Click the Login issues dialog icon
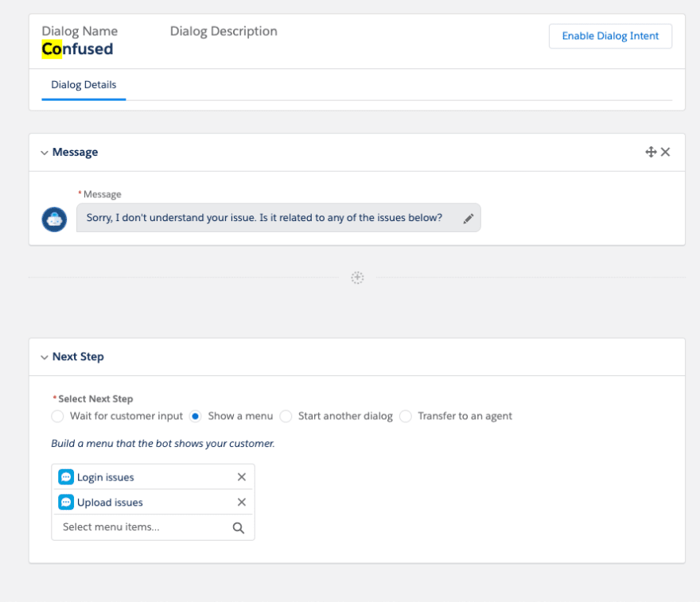Screen dimensions: 700x602 [66, 477]
